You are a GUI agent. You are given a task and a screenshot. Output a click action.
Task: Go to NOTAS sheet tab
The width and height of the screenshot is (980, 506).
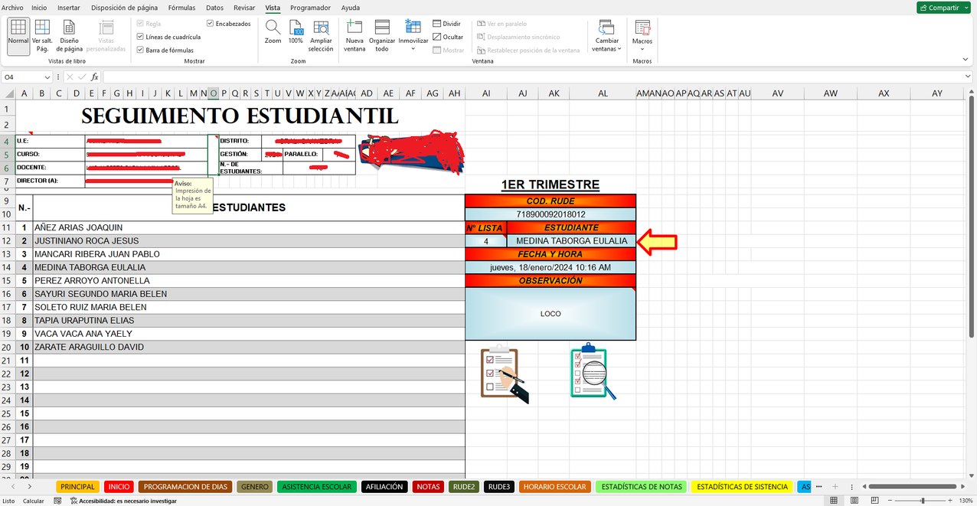coord(428,487)
